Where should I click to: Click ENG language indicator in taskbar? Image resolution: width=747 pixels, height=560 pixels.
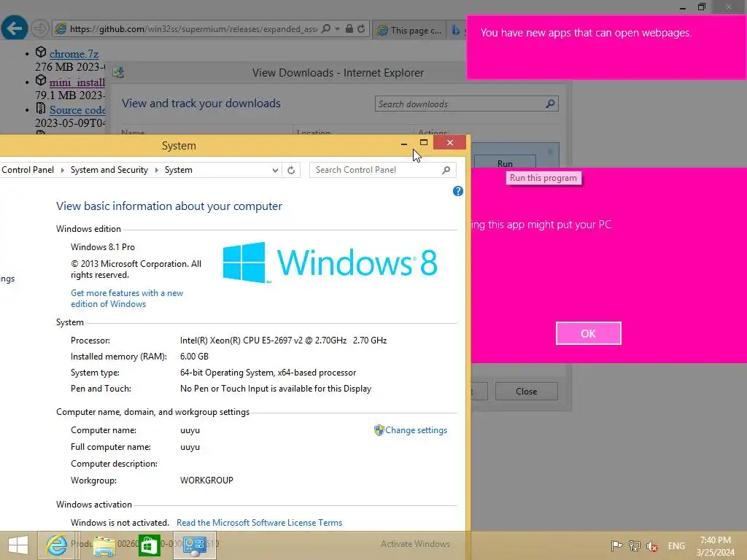pyautogui.click(x=676, y=546)
